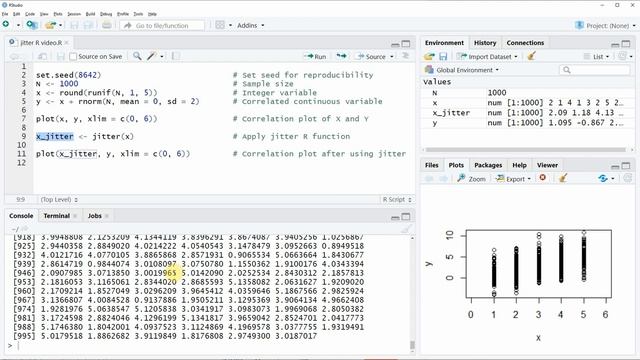Open the List view mode dropdown
Image resolution: width=640 pixels, height=360 pixels.
[x=597, y=56]
